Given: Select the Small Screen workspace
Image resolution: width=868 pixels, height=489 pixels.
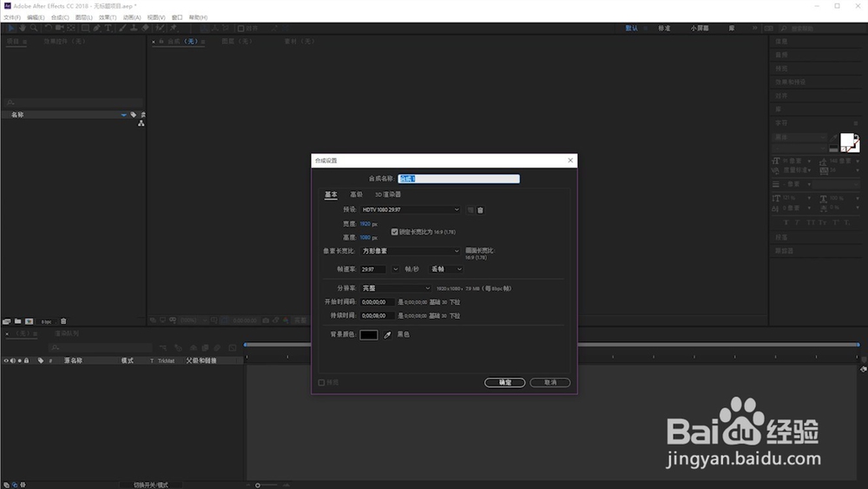Looking at the screenshot, I should (x=700, y=29).
